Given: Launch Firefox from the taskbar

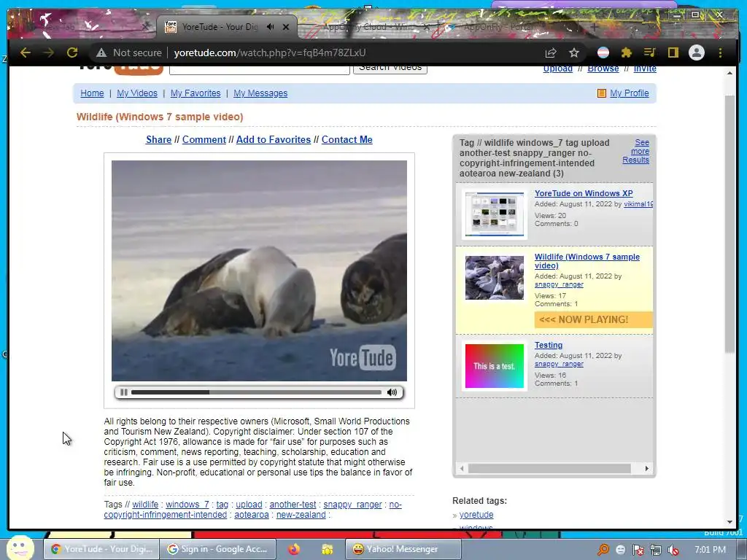Looking at the screenshot, I should coord(294,549).
